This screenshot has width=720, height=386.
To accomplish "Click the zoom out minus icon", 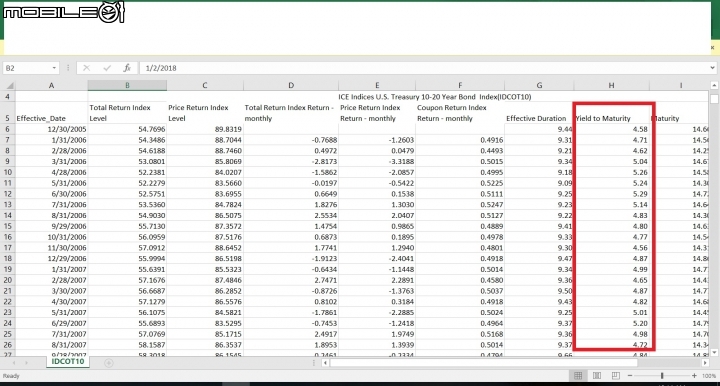I will (630, 376).
